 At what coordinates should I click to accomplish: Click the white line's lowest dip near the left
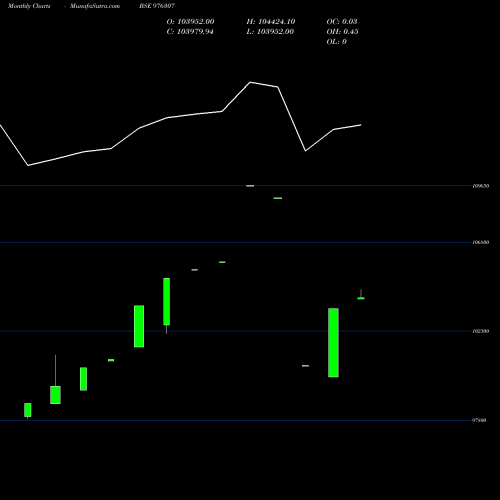tap(28, 165)
